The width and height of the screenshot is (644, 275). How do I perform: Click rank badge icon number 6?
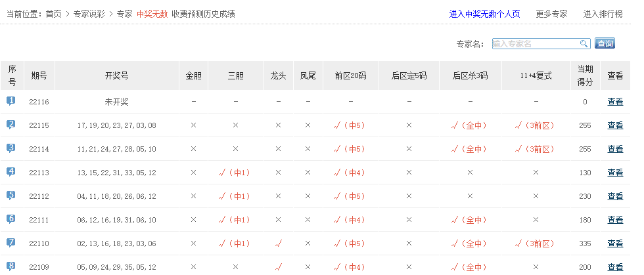pos(11,219)
